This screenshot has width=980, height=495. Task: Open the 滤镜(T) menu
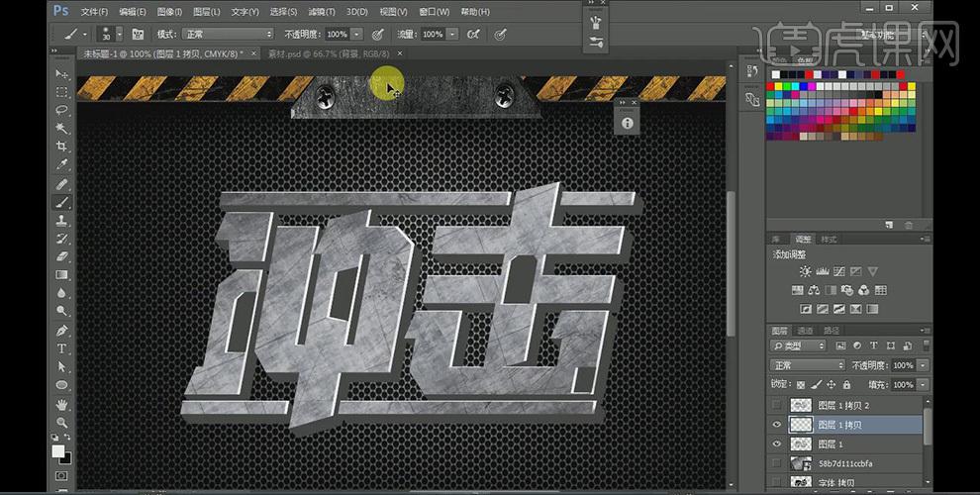[x=322, y=12]
